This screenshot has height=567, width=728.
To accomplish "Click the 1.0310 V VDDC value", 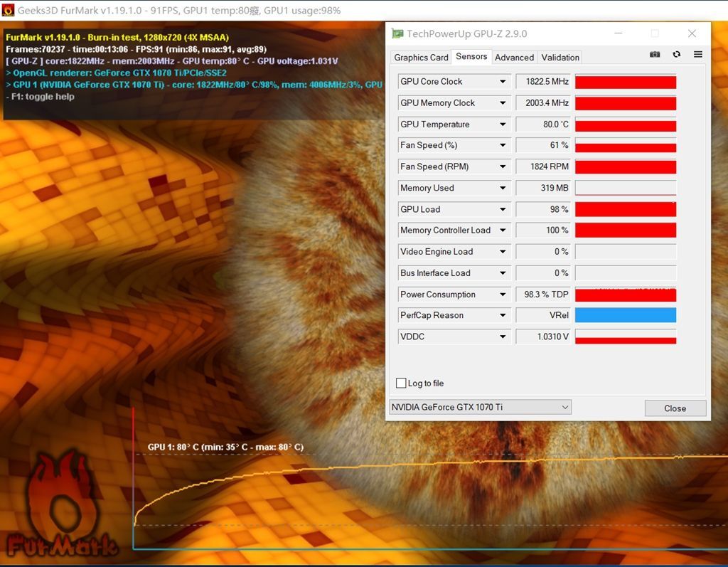I will click(x=543, y=337).
